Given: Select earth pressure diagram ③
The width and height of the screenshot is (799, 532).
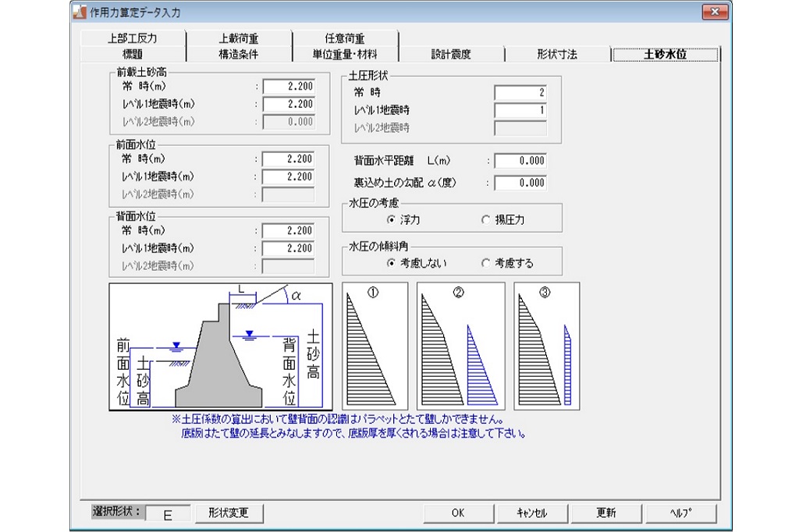Looking at the screenshot, I should pyautogui.click(x=545, y=346).
